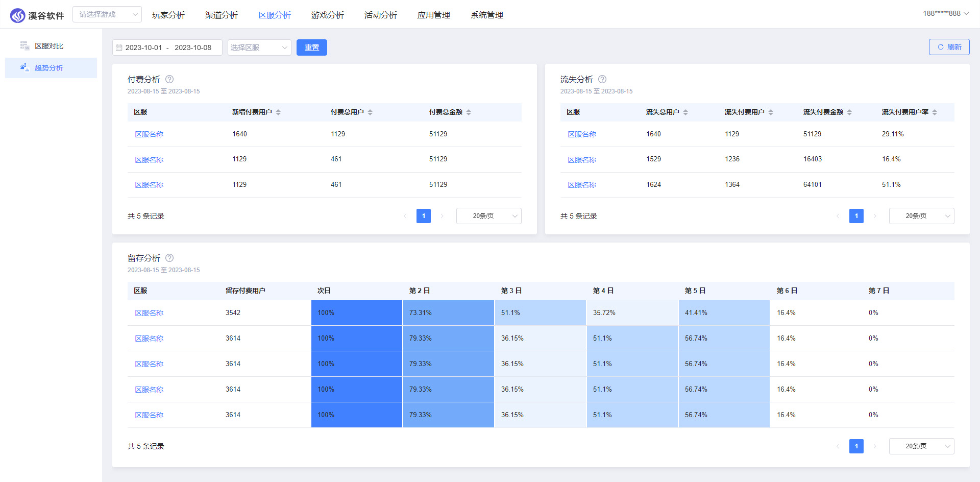The height and width of the screenshot is (482, 980).
Task: Click the 3542 留存付费用户 value
Action: point(233,313)
